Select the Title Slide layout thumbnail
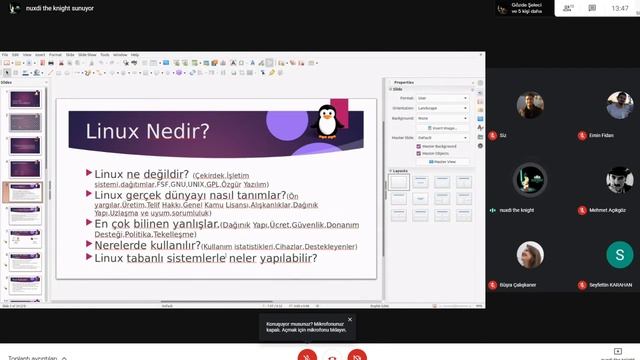640x360 pixels. 420,182
